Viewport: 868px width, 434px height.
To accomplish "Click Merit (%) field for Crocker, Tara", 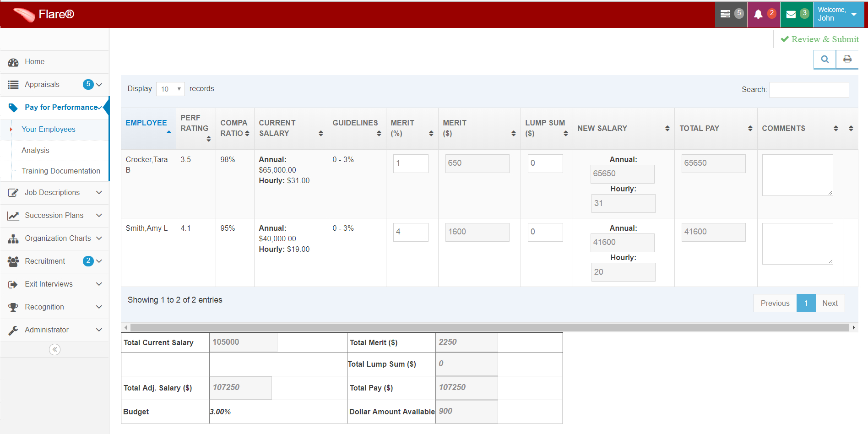I will point(411,163).
